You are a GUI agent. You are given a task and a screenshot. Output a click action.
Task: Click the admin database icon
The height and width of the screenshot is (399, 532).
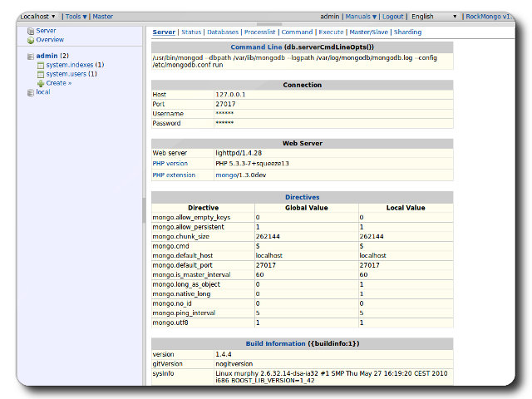click(31, 56)
